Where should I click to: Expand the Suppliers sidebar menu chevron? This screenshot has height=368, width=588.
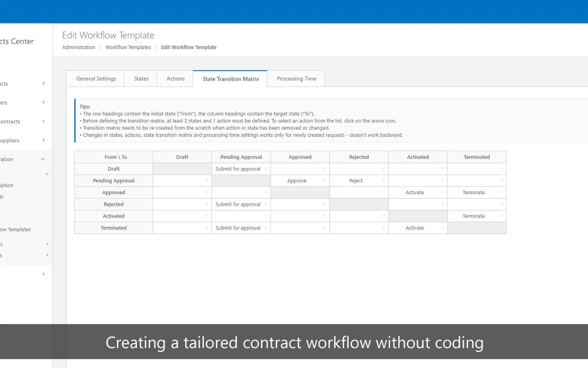coord(44,140)
